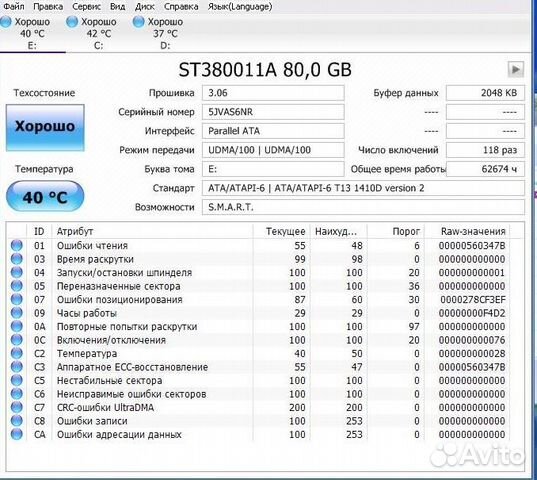Viewport: 537px width, 480px height.
Task: Click status icon for Аппаратное ECC-восстановление
Action: tap(16, 367)
